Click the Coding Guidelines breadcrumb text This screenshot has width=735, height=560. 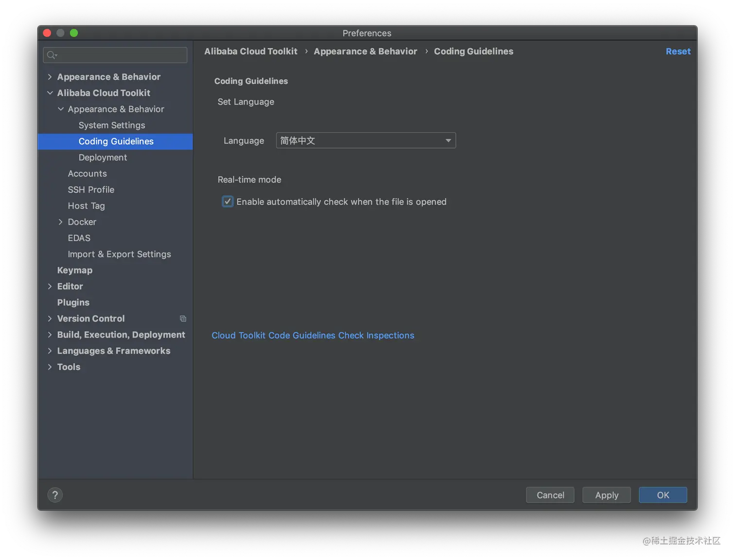473,51
